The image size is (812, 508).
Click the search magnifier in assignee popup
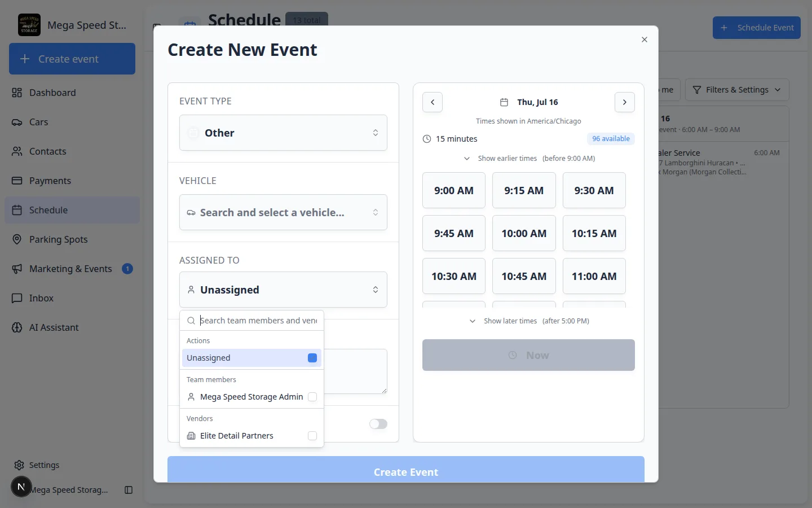191,321
